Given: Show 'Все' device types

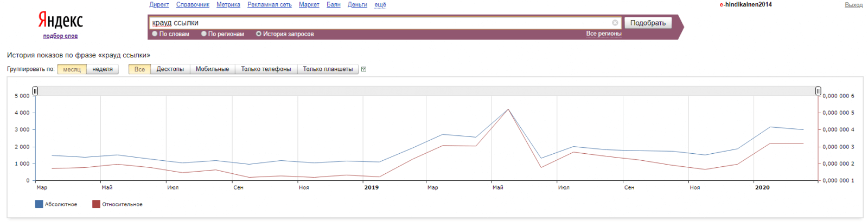Looking at the screenshot, I should 139,69.
